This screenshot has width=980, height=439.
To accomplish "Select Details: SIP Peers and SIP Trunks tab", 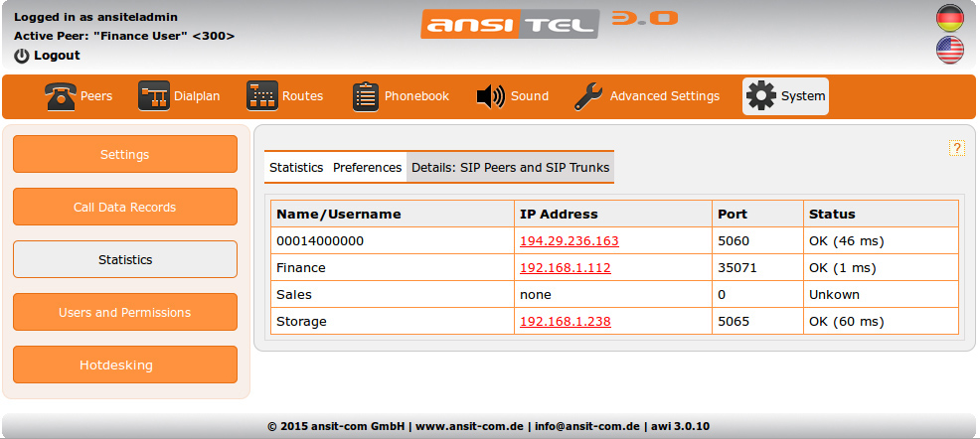I will [510, 168].
